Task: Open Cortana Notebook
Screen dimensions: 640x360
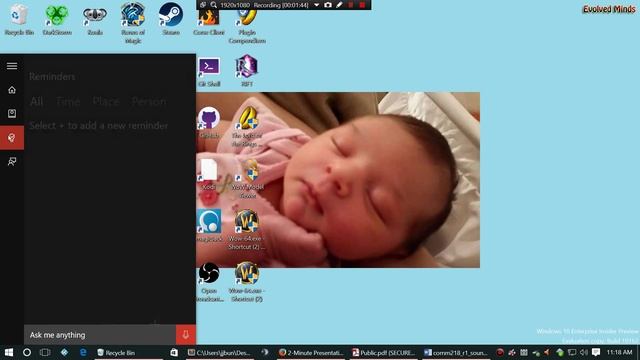Action: pos(12,113)
